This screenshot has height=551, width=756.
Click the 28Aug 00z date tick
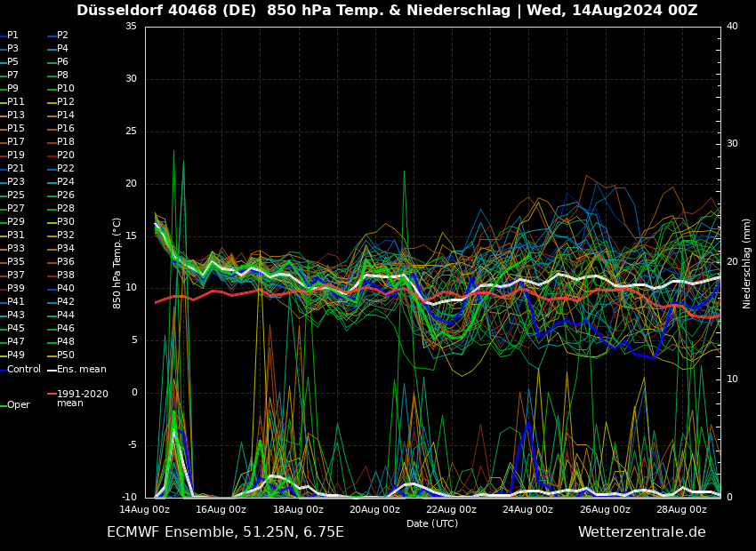coord(682,509)
